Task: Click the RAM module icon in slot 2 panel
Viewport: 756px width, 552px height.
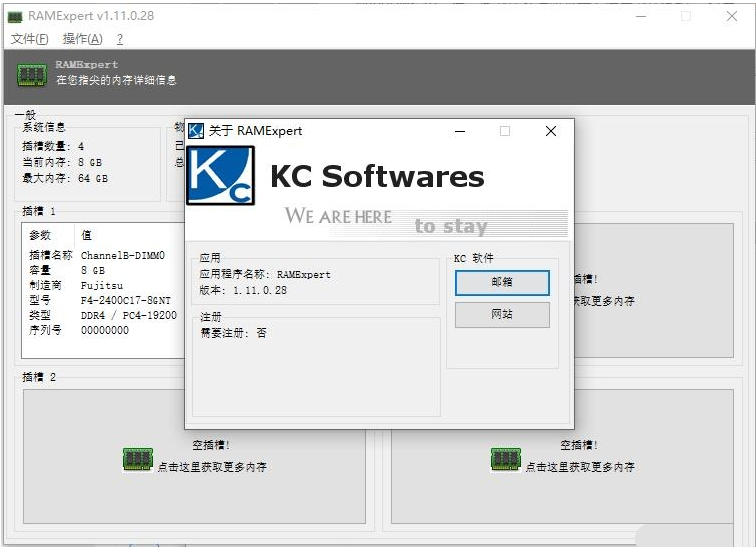Action: click(x=137, y=459)
